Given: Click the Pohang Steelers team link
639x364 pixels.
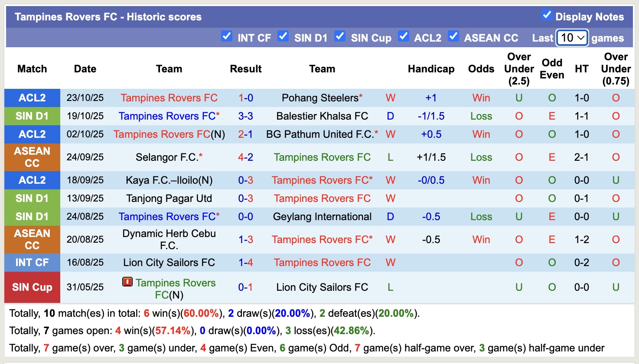Looking at the screenshot, I should click(x=320, y=98).
